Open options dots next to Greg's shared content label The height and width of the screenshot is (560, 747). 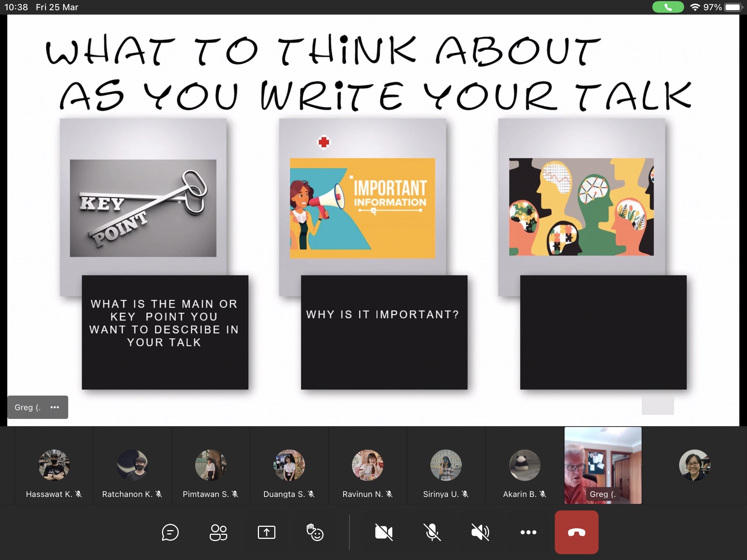click(55, 407)
